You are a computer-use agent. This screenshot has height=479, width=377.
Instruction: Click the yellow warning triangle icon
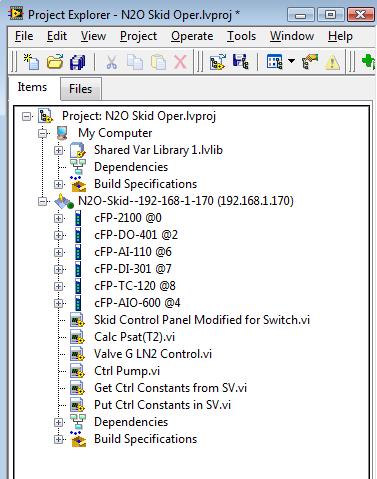[332, 62]
